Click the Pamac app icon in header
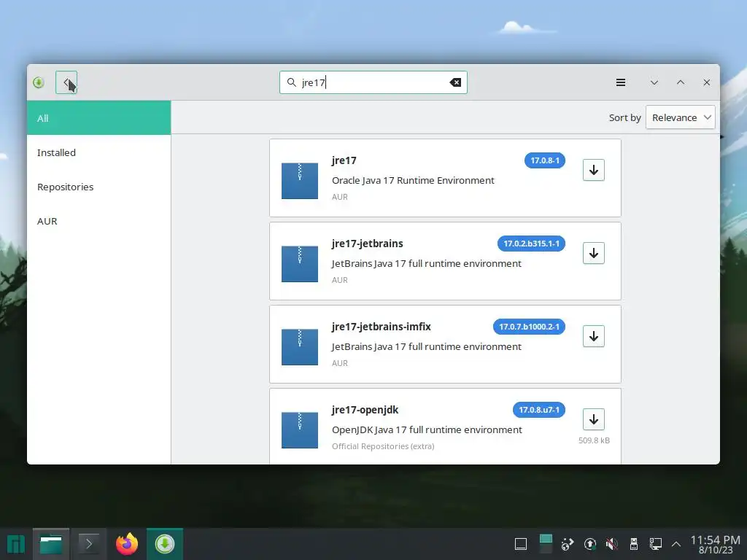 coord(39,82)
